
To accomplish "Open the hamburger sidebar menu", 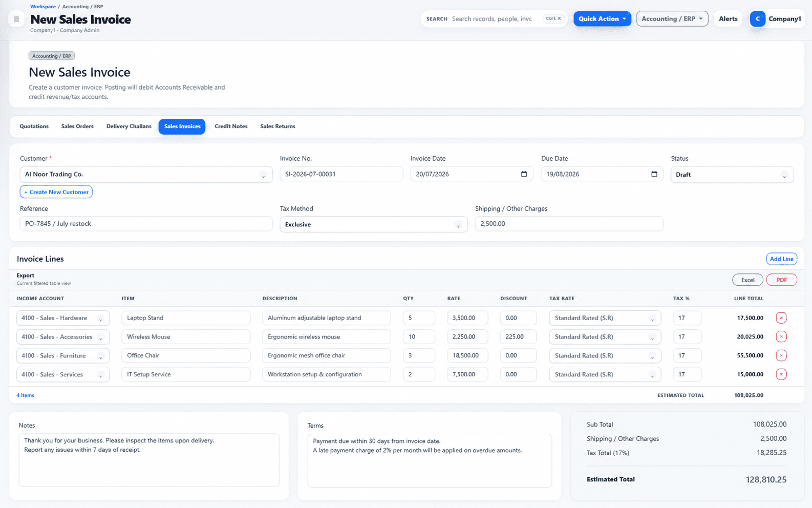I will click(16, 19).
